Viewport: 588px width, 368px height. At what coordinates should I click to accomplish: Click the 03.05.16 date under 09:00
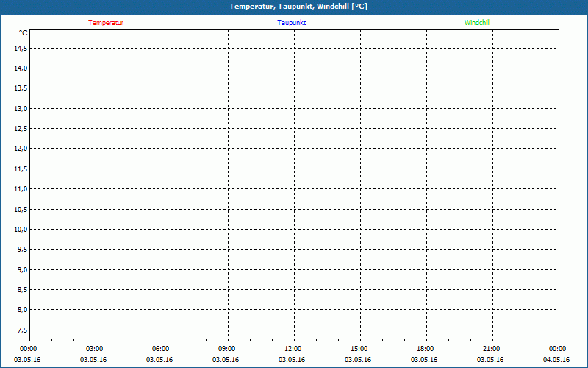(x=226, y=360)
